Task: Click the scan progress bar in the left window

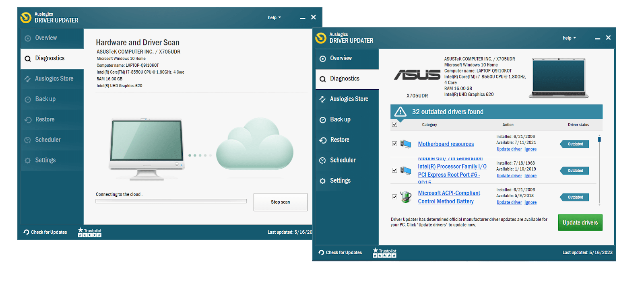Action: click(171, 201)
